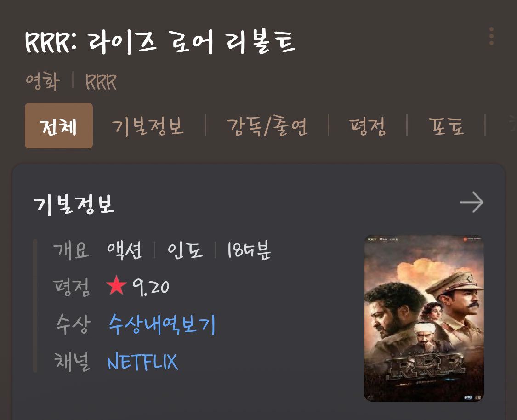Click the red star rating icon
The image size is (517, 420).
coord(116,285)
